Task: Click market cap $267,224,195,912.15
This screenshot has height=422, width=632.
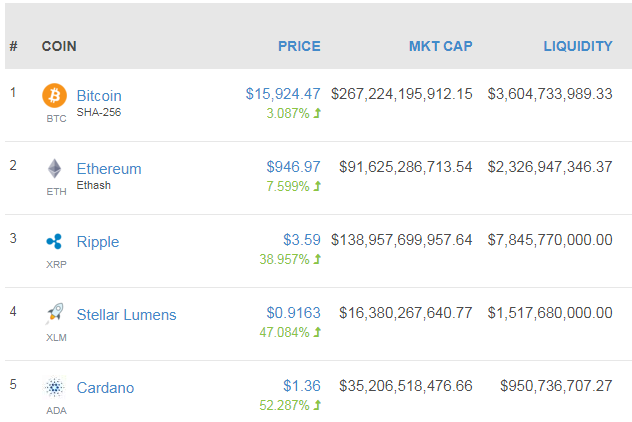Action: click(x=401, y=94)
